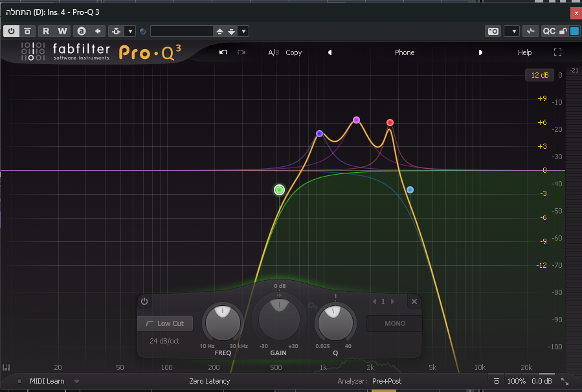Click the MONO stereo placement button
Image resolution: width=582 pixels, height=392 pixels.
[x=394, y=323]
